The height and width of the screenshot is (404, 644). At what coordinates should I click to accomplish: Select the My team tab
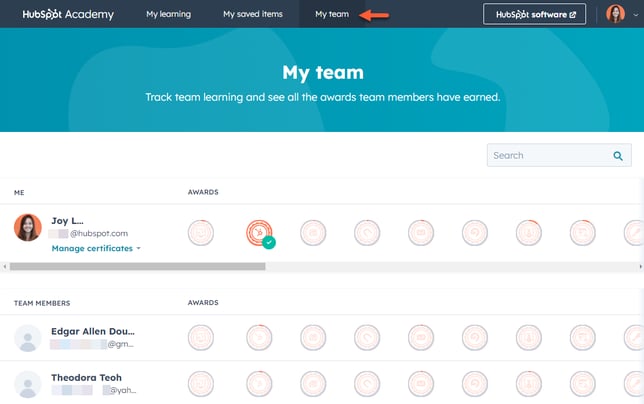coord(332,14)
